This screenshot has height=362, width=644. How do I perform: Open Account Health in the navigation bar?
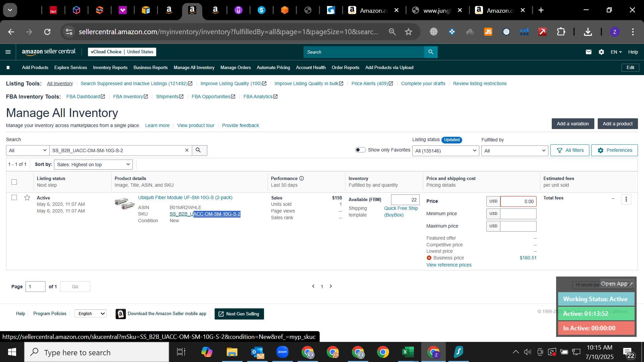(311, 68)
